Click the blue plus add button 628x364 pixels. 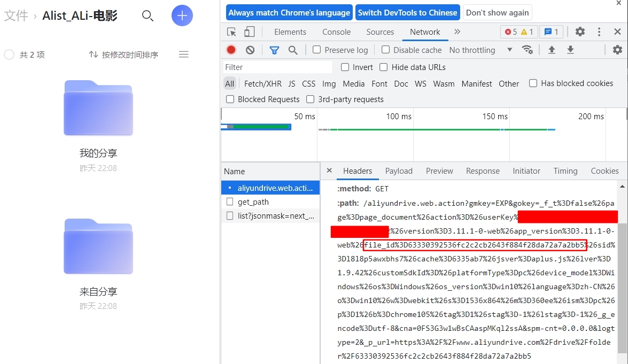click(182, 16)
